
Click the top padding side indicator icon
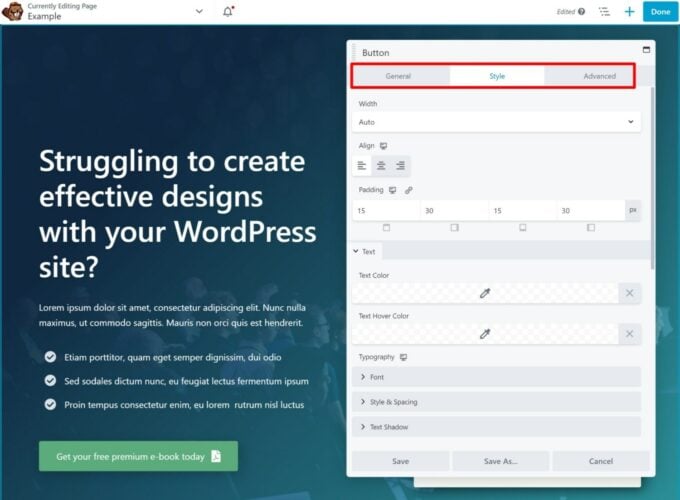pos(386,227)
